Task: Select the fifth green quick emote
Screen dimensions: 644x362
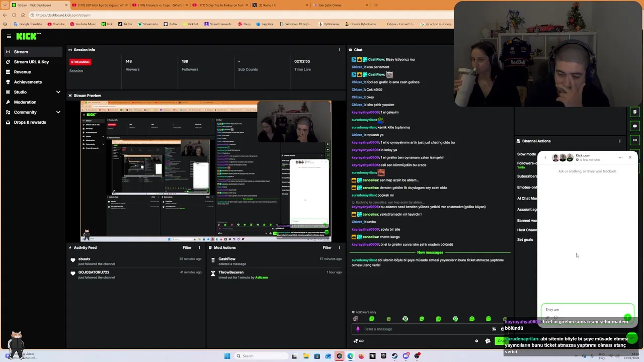Action: 422,319
